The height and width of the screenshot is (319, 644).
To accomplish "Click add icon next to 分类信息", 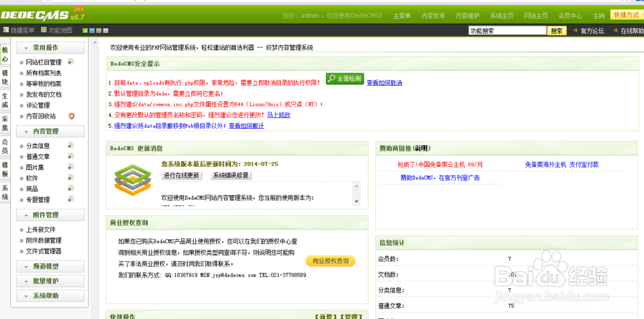I will click(x=71, y=145).
